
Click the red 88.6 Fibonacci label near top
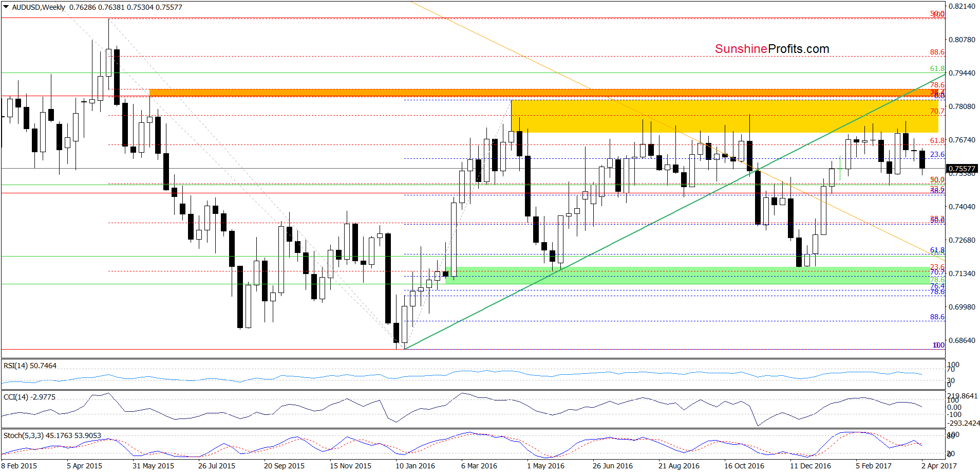tap(937, 52)
